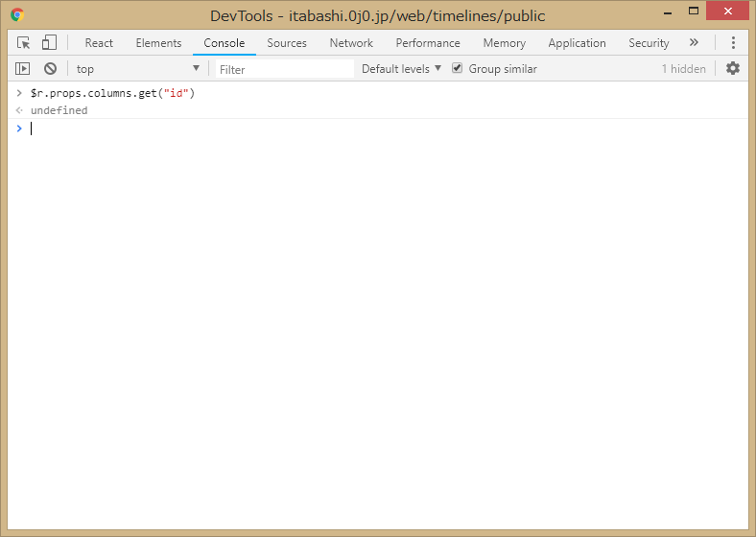Go to the Performance tab
Screen dimensions: 756x537
point(428,43)
